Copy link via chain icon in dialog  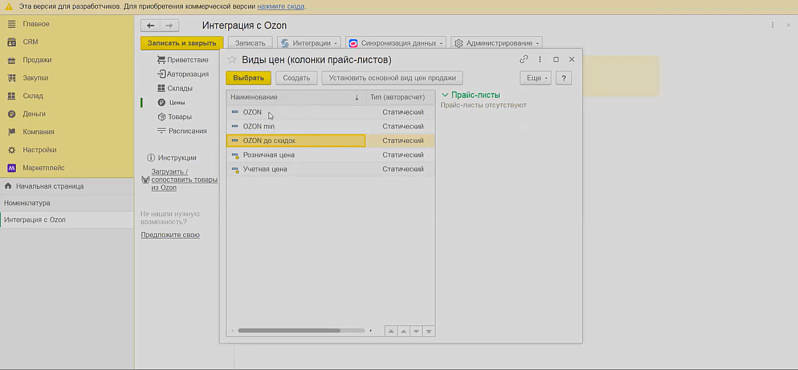coord(524,60)
